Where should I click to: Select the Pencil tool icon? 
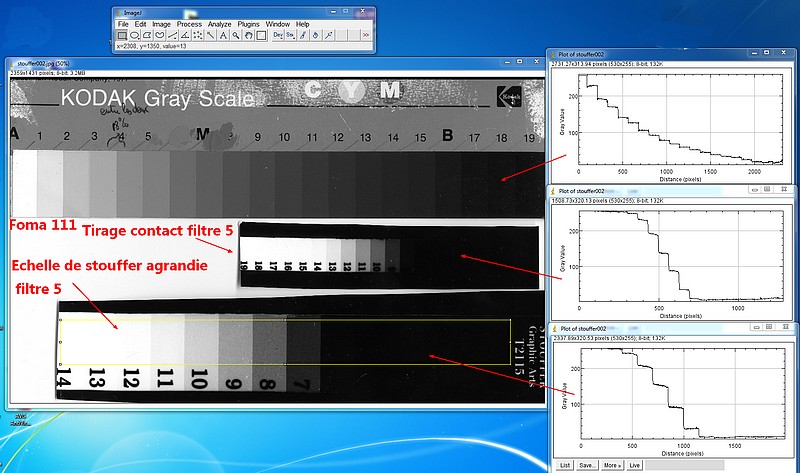[x=329, y=35]
